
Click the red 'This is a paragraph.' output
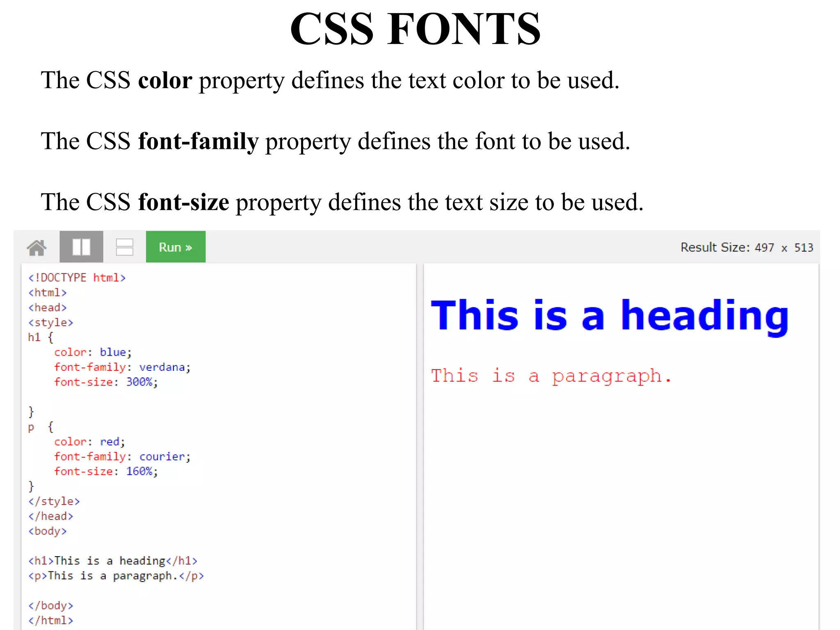(551, 376)
